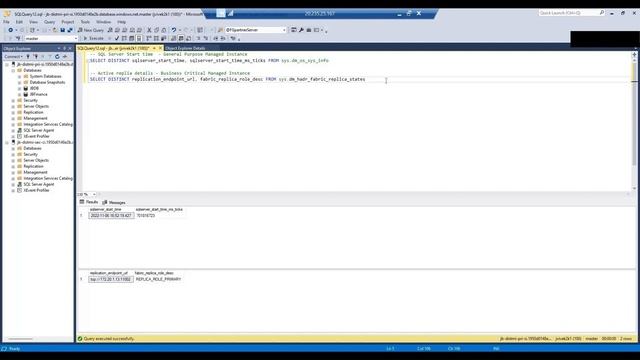Viewport: 640px width, 360px height.
Task: Click the Save All toolbar icon
Action: point(70,30)
